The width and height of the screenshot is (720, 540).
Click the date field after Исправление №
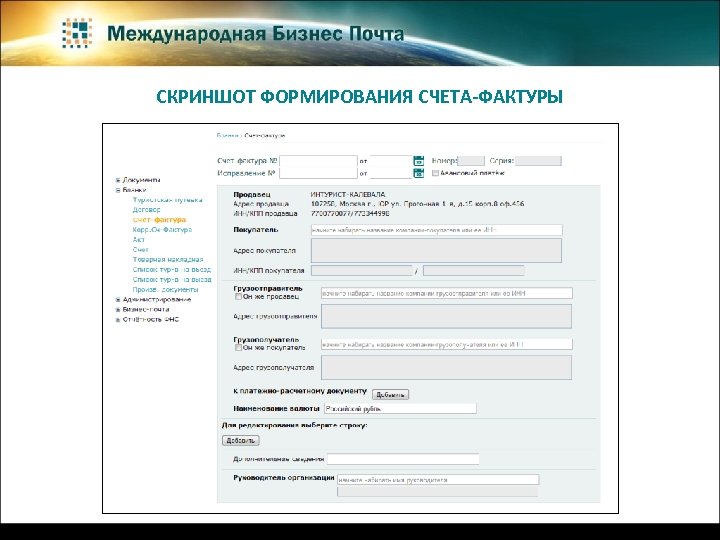[x=391, y=174]
